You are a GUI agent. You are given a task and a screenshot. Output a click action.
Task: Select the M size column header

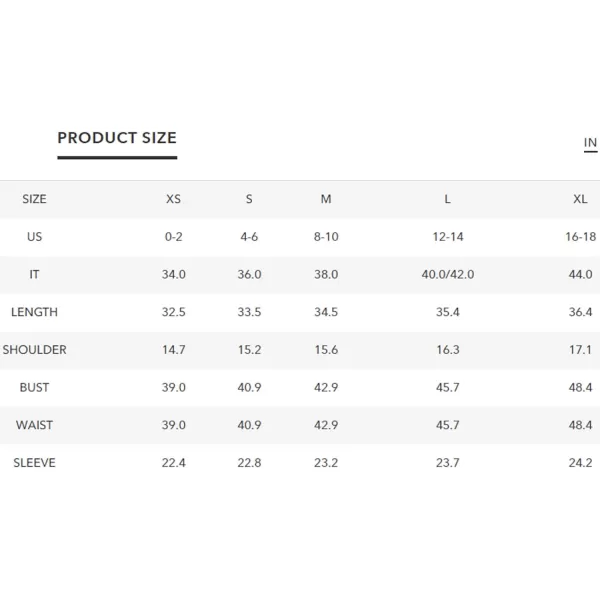pyautogui.click(x=326, y=199)
